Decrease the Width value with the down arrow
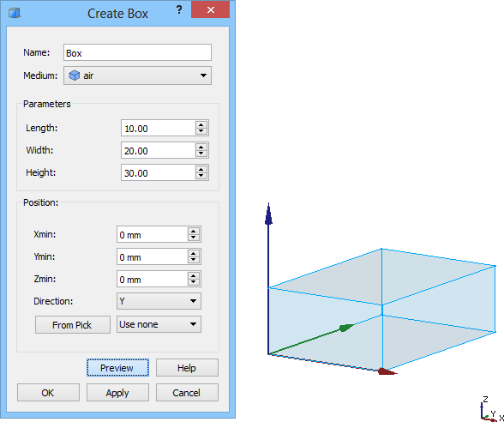The width and height of the screenshot is (504, 422). 201,154
